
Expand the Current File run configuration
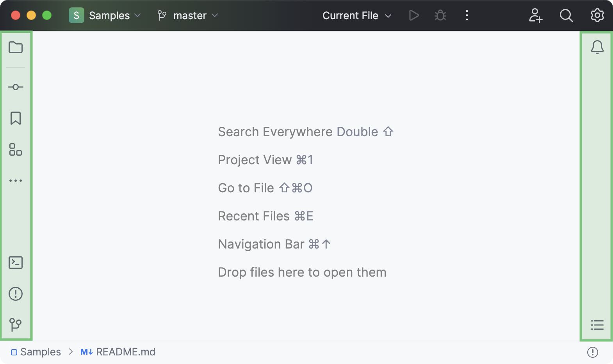click(357, 16)
